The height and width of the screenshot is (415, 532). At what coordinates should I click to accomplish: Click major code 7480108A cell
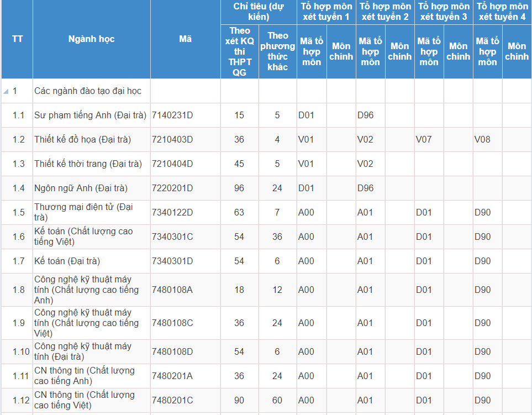pyautogui.click(x=172, y=290)
